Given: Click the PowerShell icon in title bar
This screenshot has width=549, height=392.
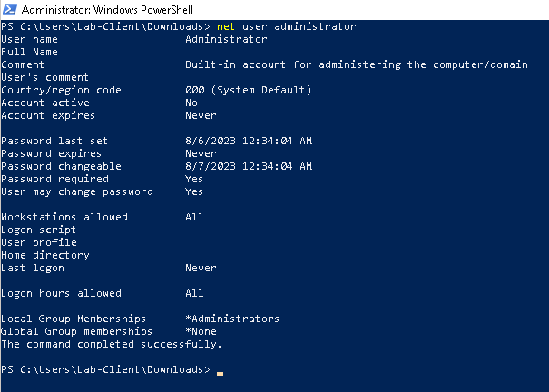Looking at the screenshot, I should coord(10,9).
